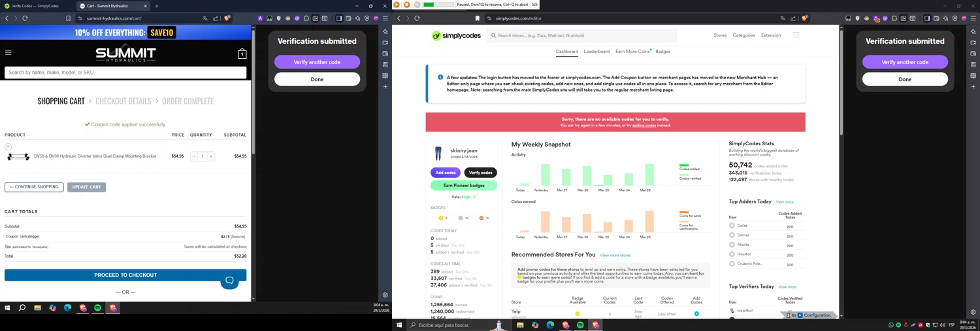Open File Explorer from the right taskbar
The height and width of the screenshot is (331, 980).
tap(520, 325)
